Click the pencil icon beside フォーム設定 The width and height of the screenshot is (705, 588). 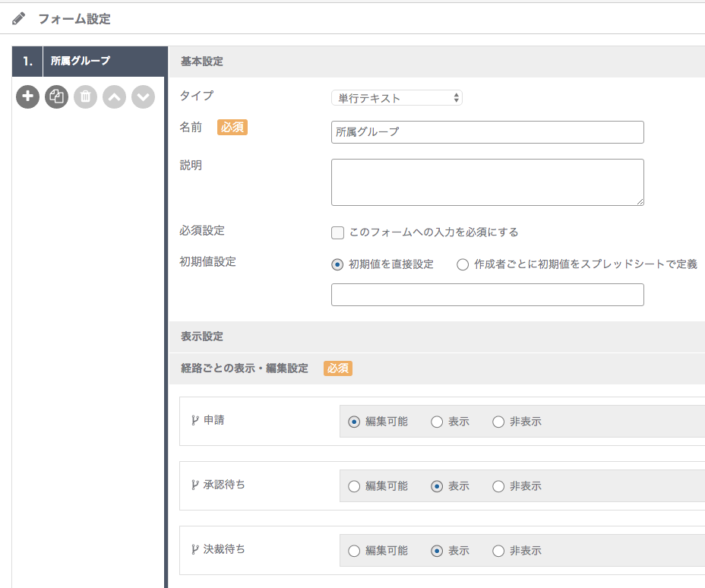[x=18, y=19]
